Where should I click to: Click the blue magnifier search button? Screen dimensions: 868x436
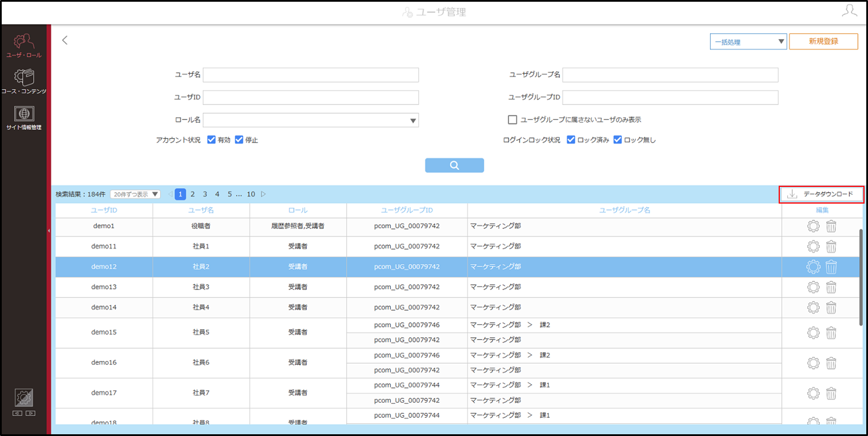(x=454, y=166)
